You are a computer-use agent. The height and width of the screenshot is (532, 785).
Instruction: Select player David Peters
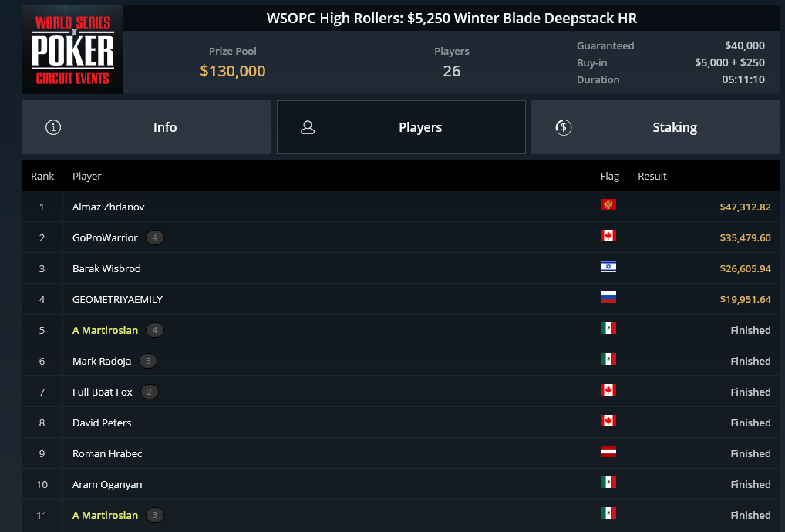coord(102,423)
